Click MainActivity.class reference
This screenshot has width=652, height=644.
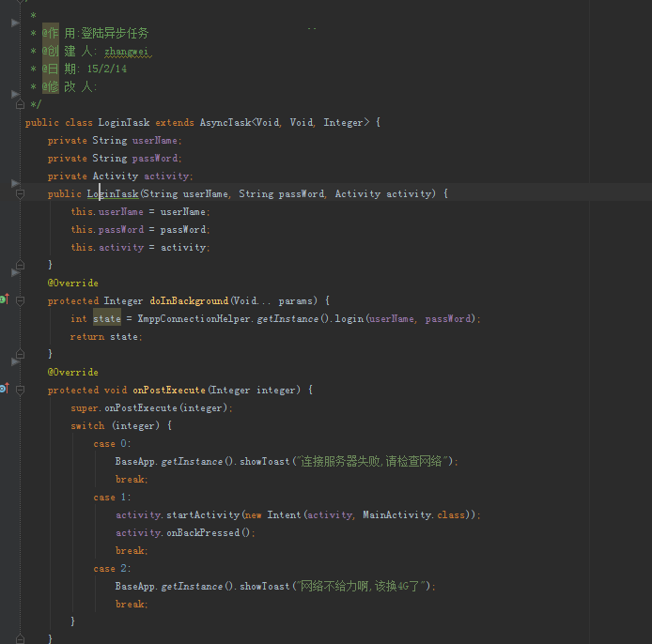pos(413,515)
